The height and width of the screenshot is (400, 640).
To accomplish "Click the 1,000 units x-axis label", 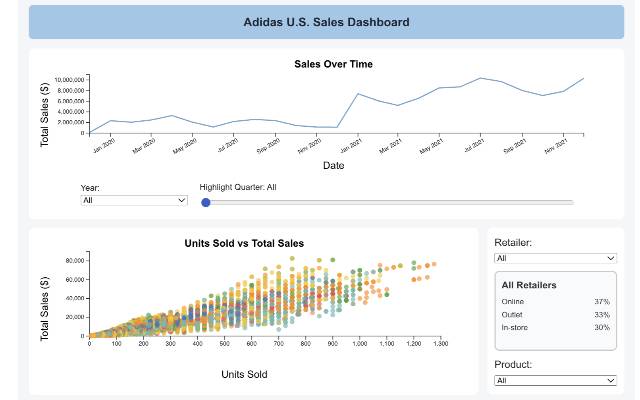I will 360,344.
